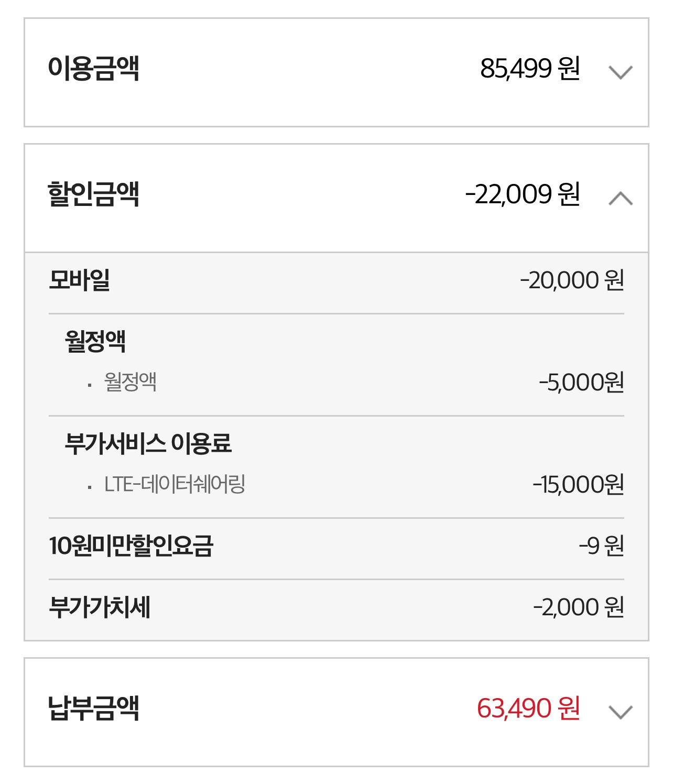Click the 할인금액 header label
The height and width of the screenshot is (784, 673).
pyautogui.click(x=93, y=194)
